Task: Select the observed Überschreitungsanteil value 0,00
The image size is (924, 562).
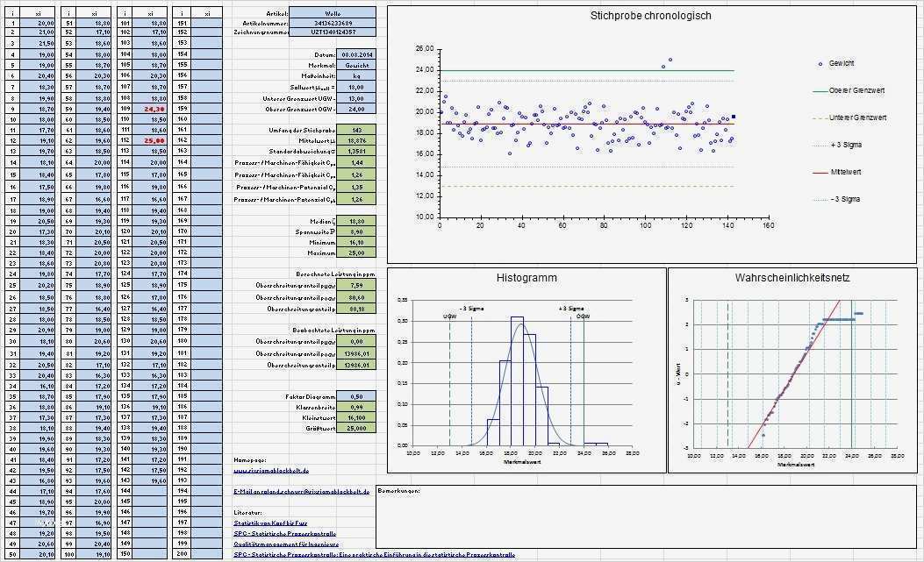Action: click(356, 342)
